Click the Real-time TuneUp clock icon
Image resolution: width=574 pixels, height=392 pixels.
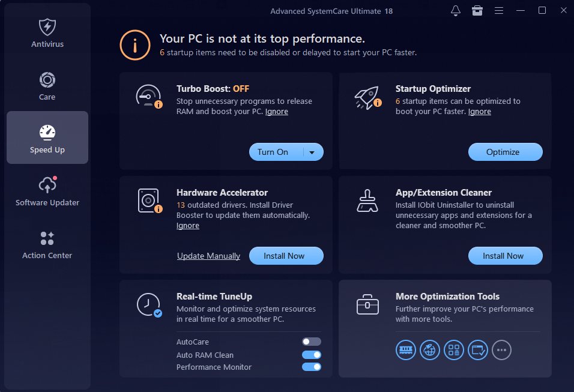[x=149, y=305]
